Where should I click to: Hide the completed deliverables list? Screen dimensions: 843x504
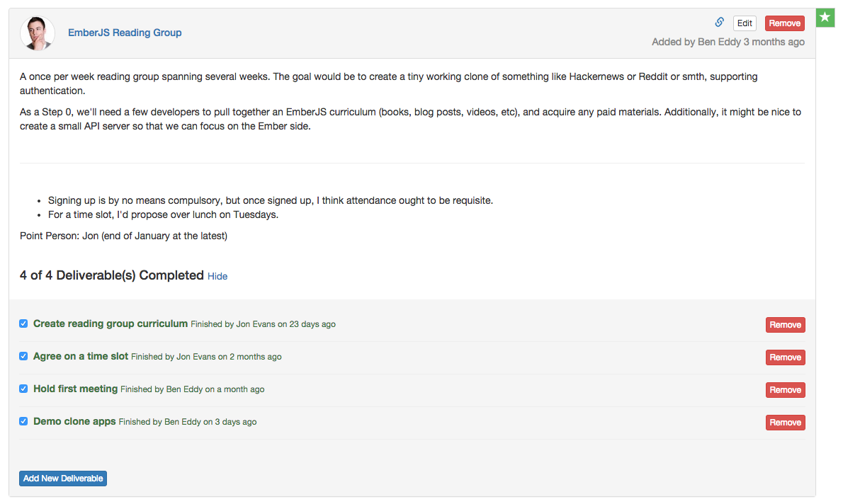point(217,276)
